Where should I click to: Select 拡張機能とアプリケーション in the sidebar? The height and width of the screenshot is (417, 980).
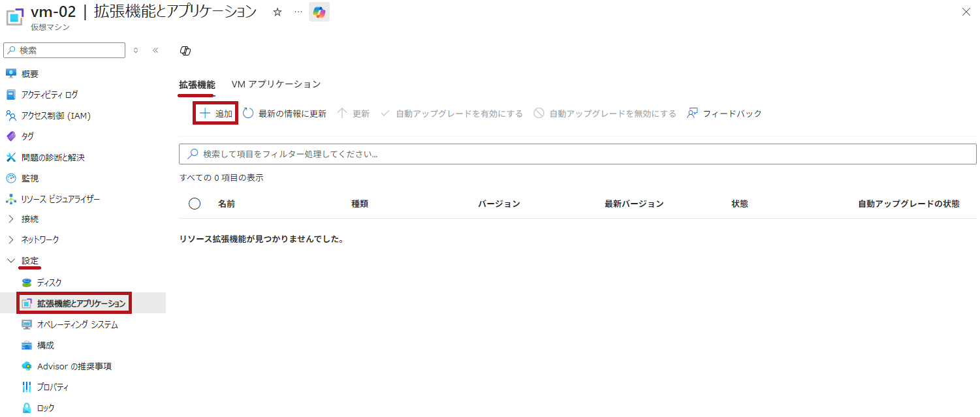click(81, 303)
